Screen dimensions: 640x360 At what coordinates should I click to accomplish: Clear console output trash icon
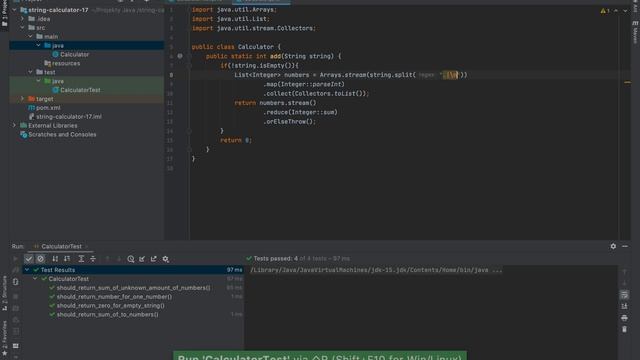(624, 329)
